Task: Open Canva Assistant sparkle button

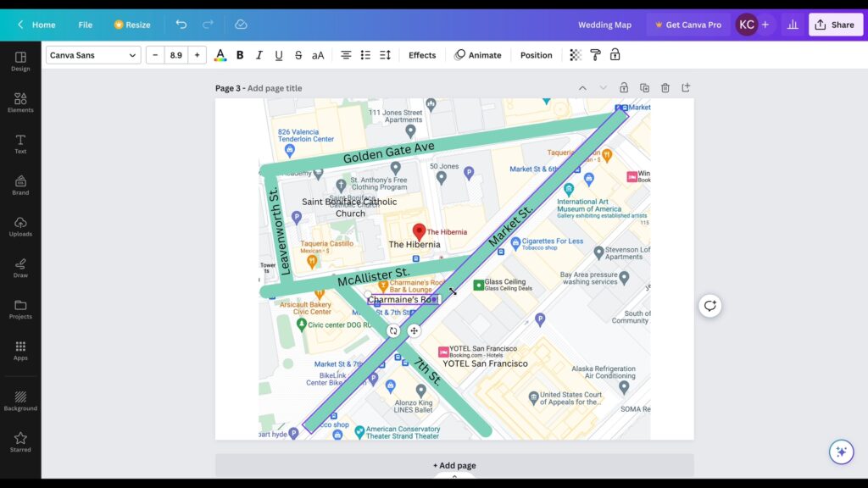Action: pos(842,452)
